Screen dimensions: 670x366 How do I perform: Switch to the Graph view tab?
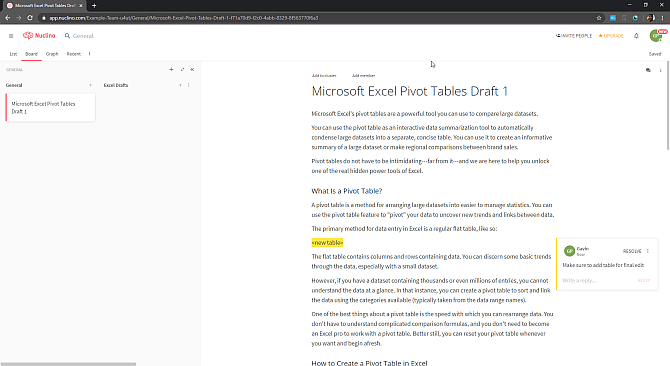pos(52,54)
